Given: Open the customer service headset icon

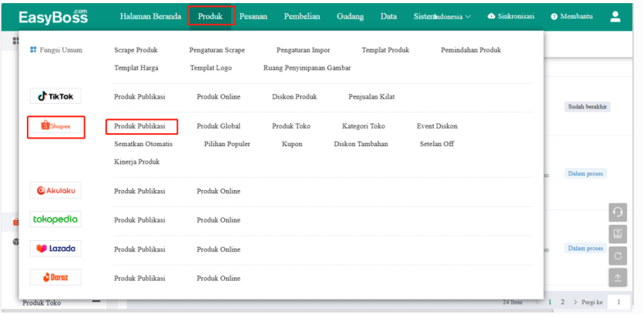Looking at the screenshot, I should [x=617, y=212].
